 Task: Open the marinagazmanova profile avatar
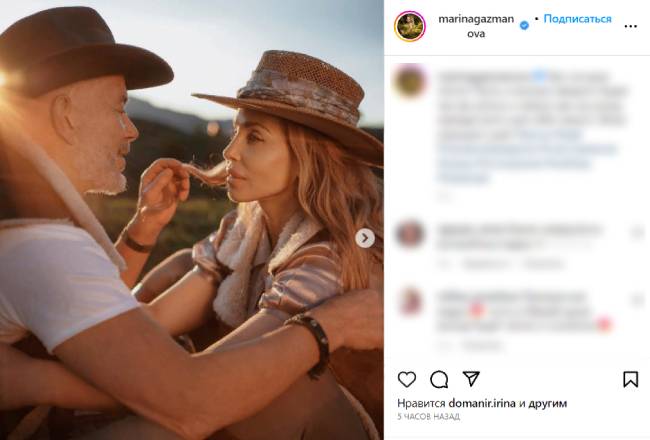(410, 26)
